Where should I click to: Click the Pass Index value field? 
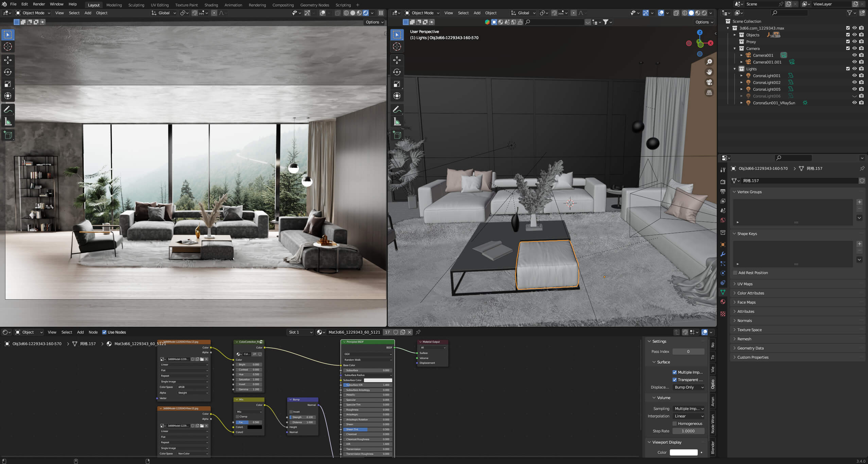coord(688,352)
